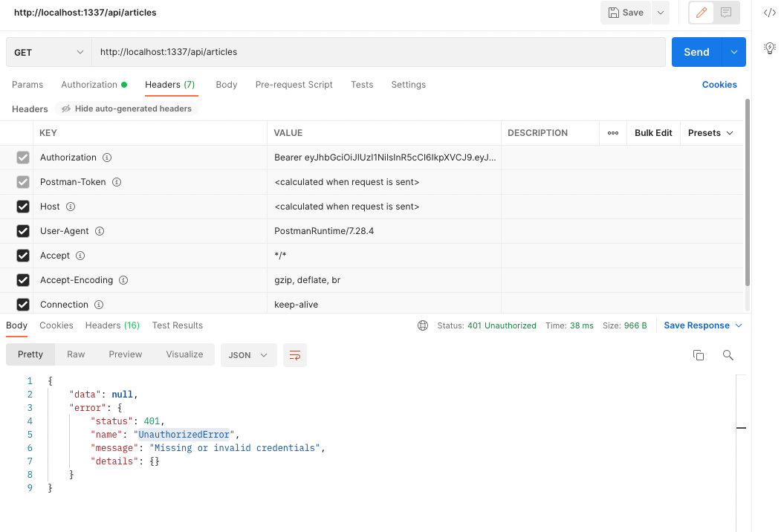Viewport: 784px width, 532px height.
Task: Open the Bootcamp lightbulb icon
Action: [x=770, y=48]
